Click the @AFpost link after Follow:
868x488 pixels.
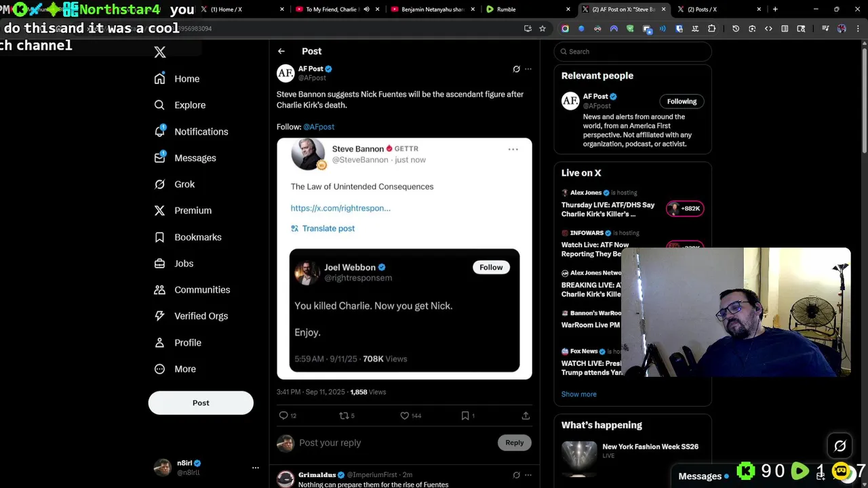(x=319, y=127)
